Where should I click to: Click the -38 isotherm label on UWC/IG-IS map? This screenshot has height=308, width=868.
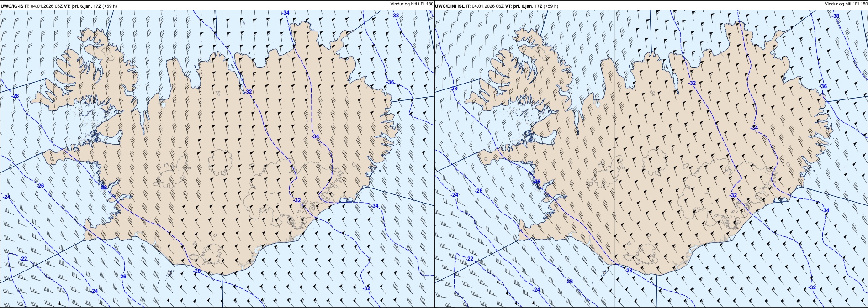click(395, 16)
